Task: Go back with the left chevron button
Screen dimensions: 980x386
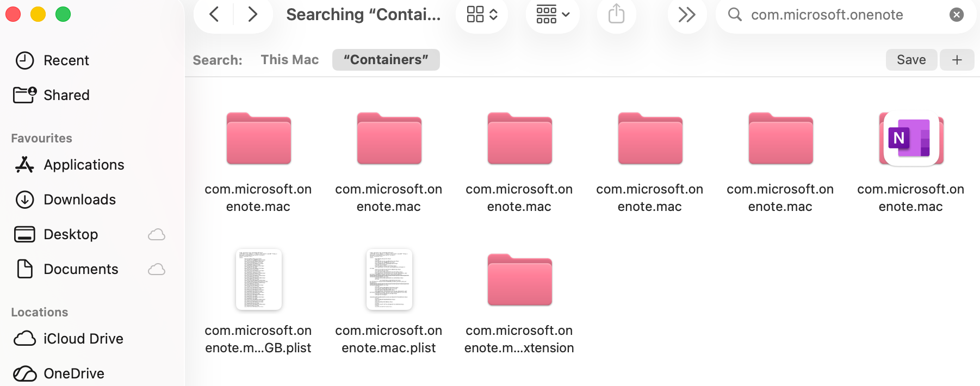Action: [x=214, y=14]
